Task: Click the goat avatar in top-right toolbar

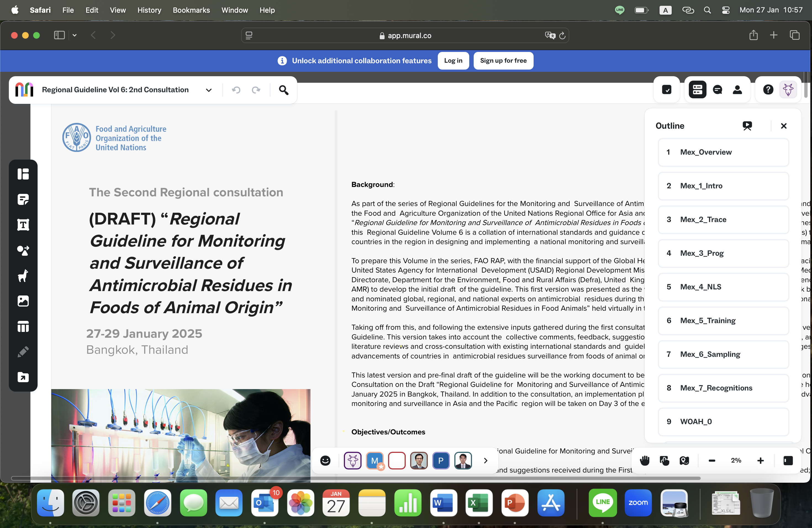Action: (x=788, y=90)
